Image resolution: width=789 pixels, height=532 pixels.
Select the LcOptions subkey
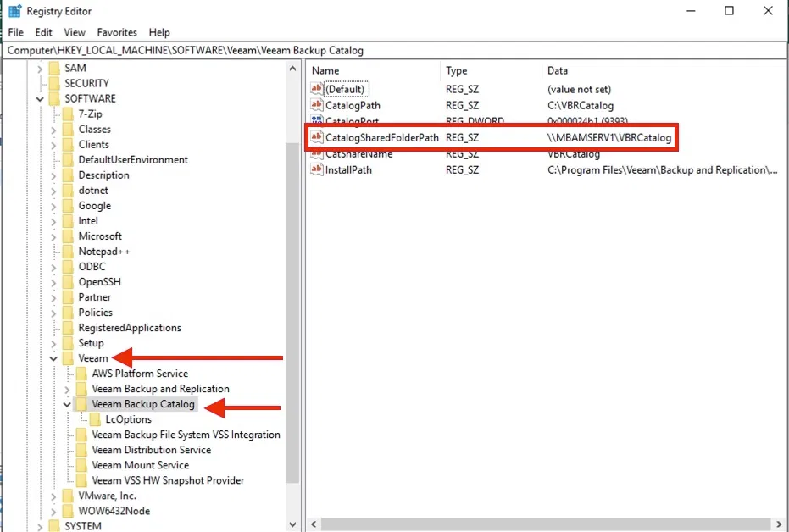(x=128, y=419)
